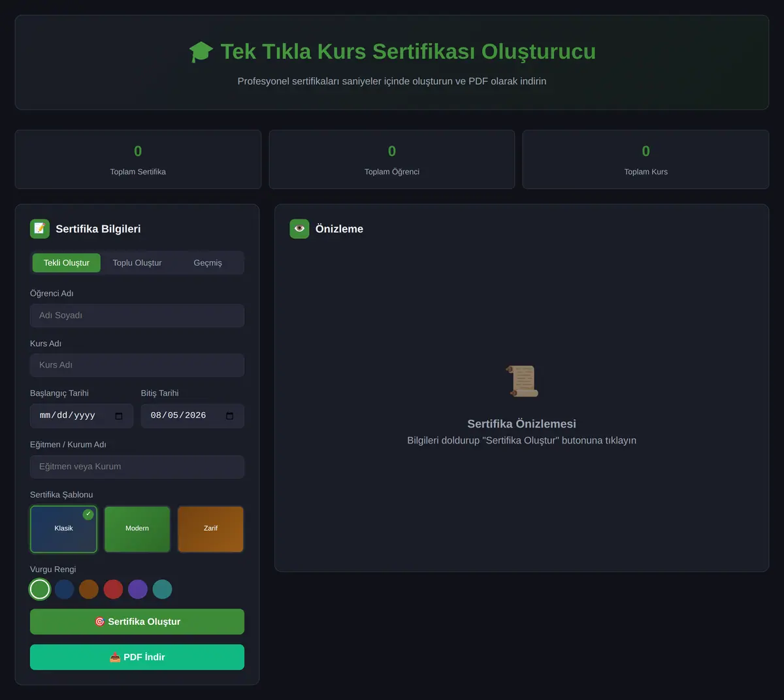The height and width of the screenshot is (700, 784).
Task: Click the Sertifika Oluştur button
Action: (137, 622)
